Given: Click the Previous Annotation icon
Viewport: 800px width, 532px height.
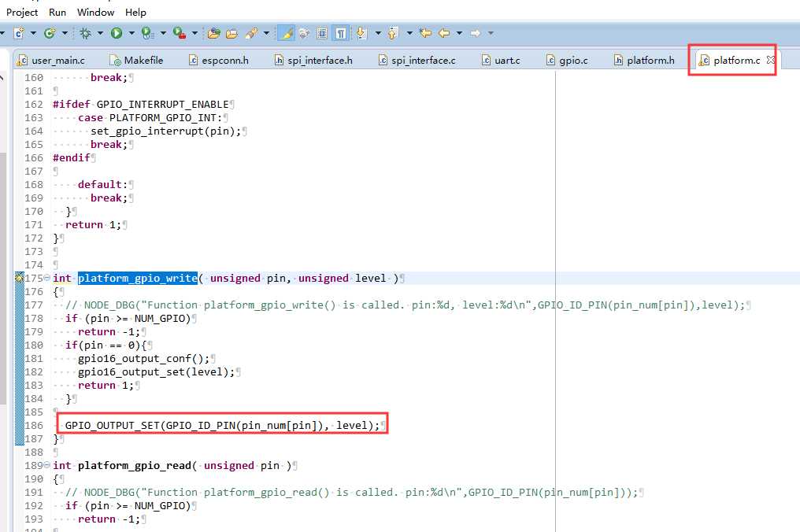Looking at the screenshot, I should click(393, 33).
